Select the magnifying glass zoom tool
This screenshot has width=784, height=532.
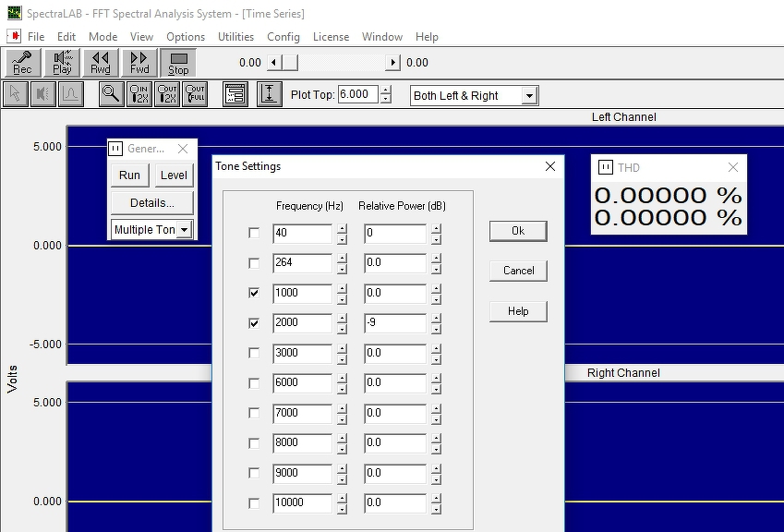pos(111,94)
